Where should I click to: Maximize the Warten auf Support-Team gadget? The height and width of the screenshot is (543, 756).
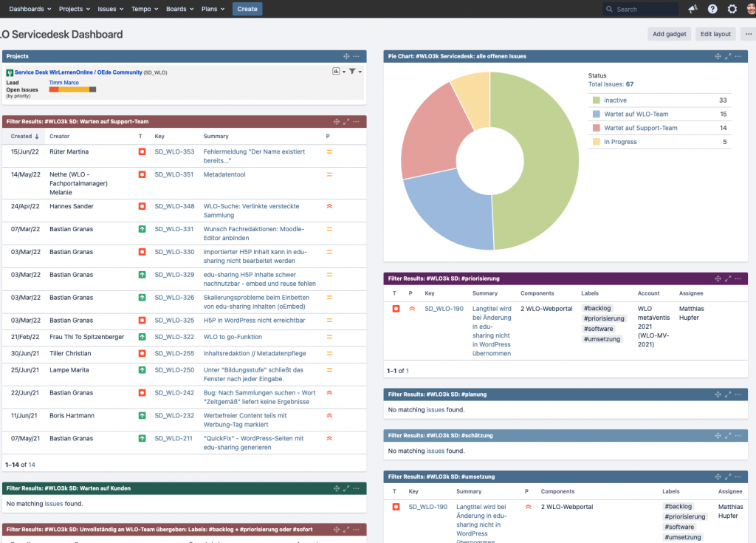pos(346,121)
